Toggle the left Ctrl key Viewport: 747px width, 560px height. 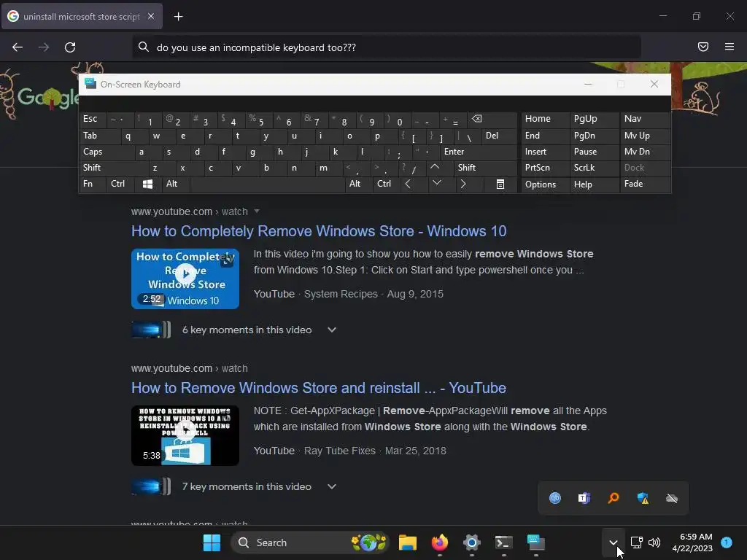[x=121, y=184]
